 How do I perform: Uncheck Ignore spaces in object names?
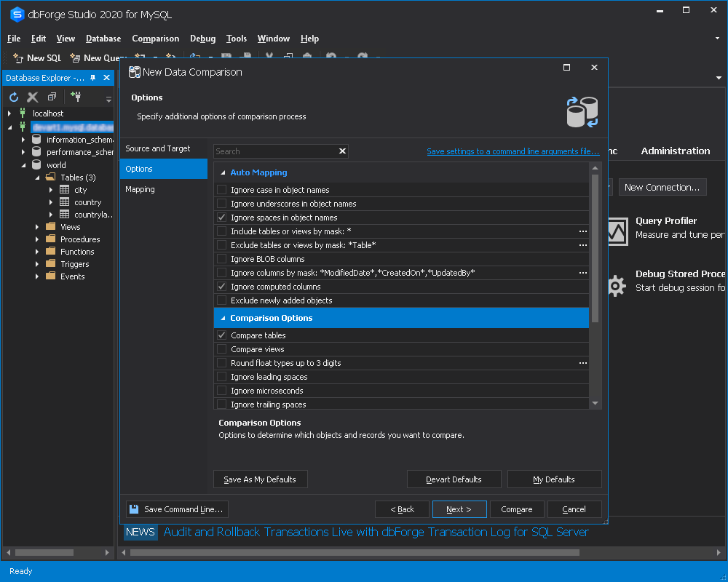[222, 218]
